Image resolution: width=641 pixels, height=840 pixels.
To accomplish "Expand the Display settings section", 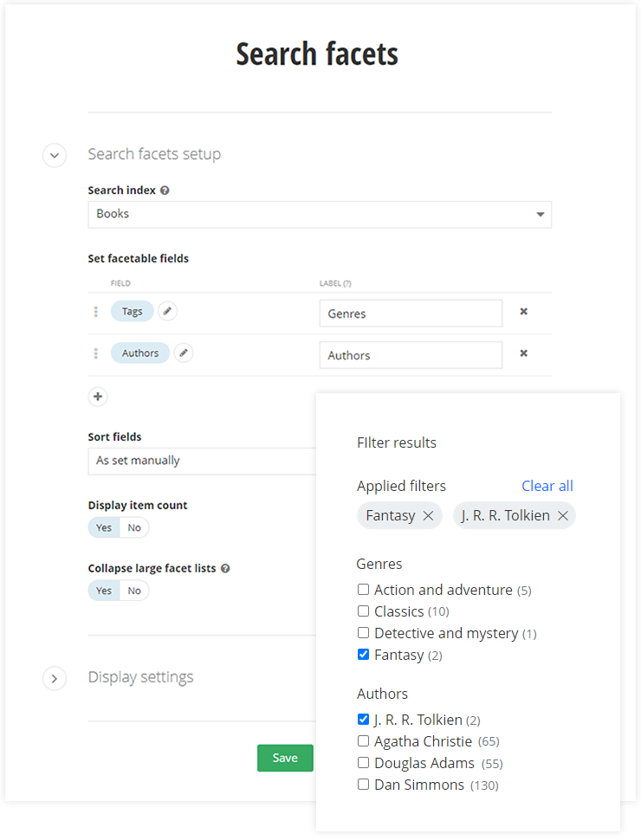I will (x=55, y=678).
